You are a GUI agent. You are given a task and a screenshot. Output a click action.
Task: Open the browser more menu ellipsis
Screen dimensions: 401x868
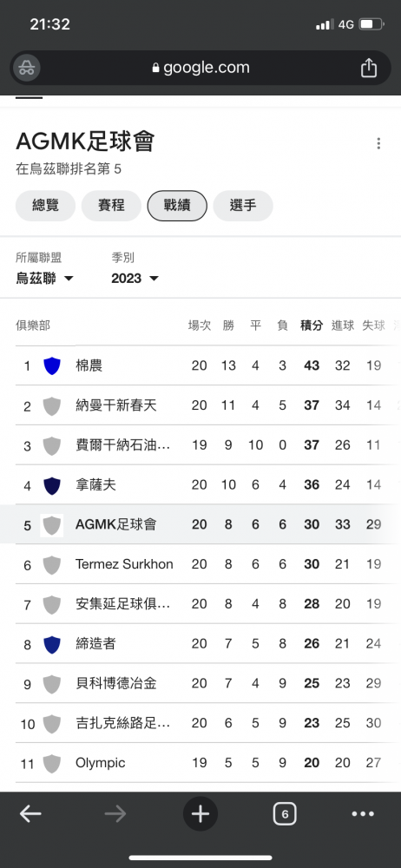(x=363, y=814)
